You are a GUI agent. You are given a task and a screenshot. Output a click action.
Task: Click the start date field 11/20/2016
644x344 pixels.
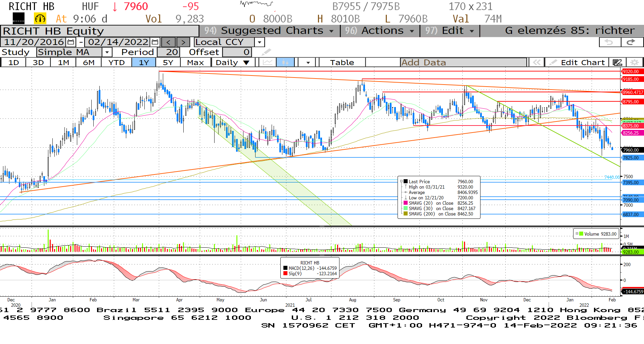tap(34, 42)
